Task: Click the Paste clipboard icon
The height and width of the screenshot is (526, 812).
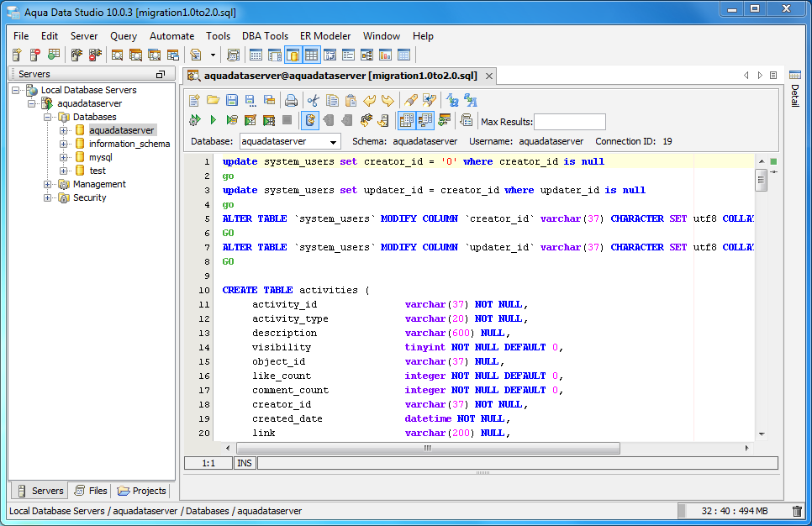Action: pyautogui.click(x=351, y=100)
